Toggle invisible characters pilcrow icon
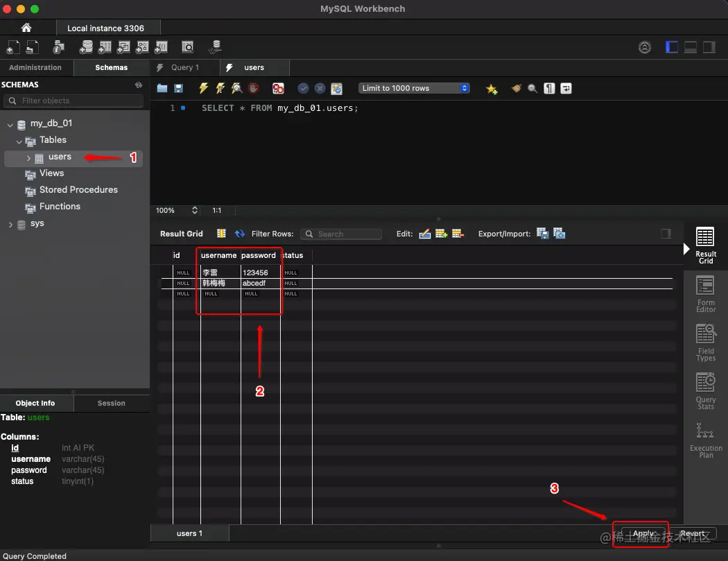 tap(549, 88)
